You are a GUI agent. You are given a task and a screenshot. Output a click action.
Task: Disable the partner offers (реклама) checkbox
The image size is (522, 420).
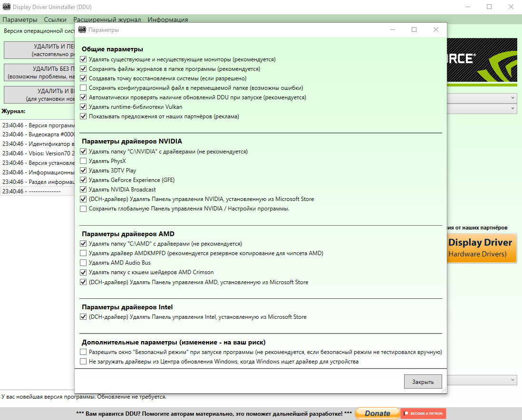coord(83,116)
